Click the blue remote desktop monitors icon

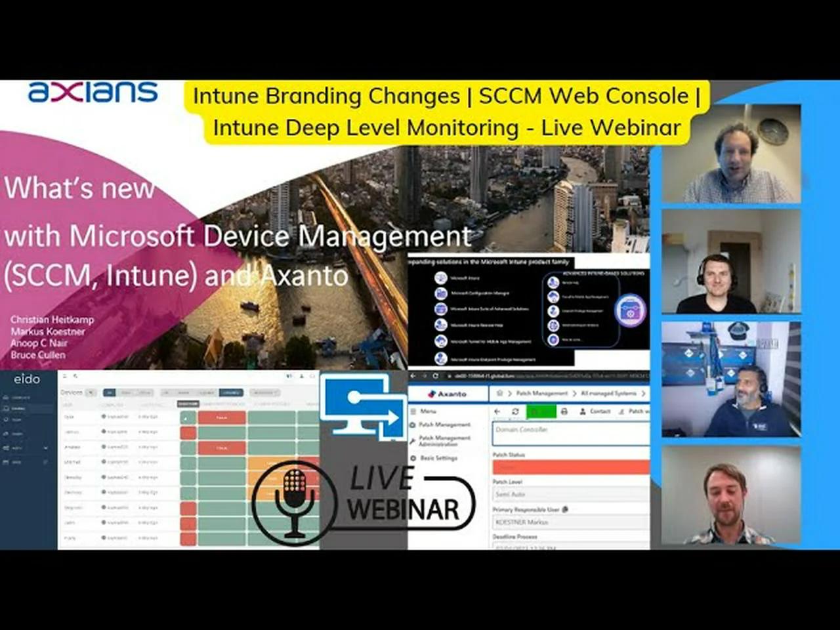coord(363,407)
